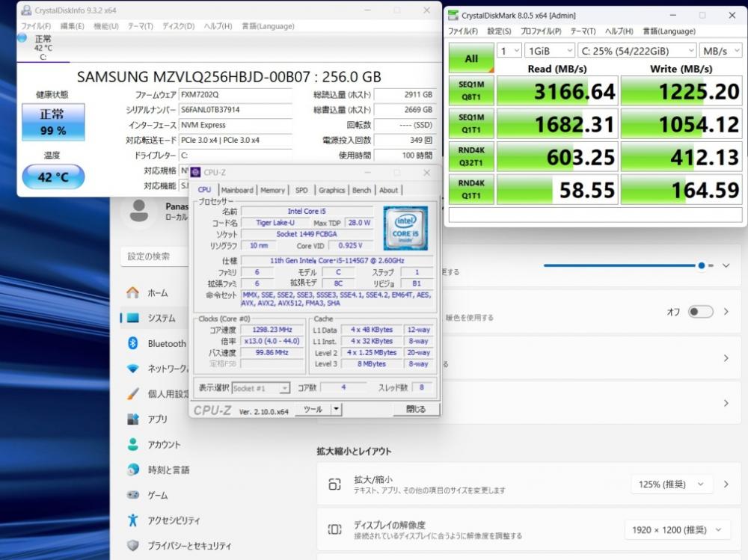Switch to the Bench tab in CPU-Z

(x=361, y=190)
